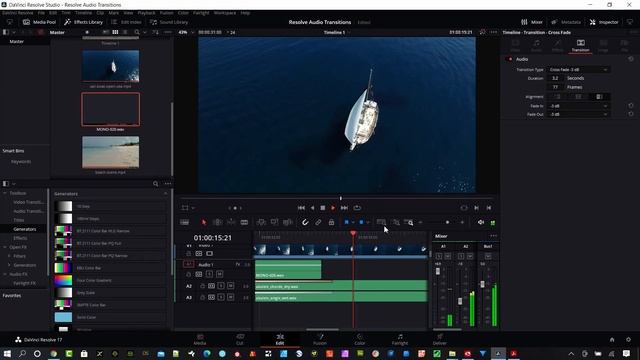Click the Custom Zoom magnifier icon
640x360 pixels.
(409, 222)
